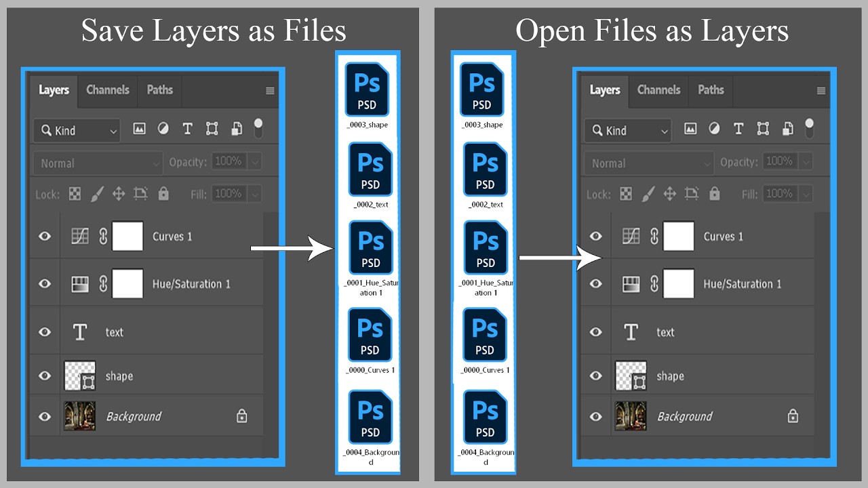Hide the Background layer in Save Layers panel

coord(45,416)
